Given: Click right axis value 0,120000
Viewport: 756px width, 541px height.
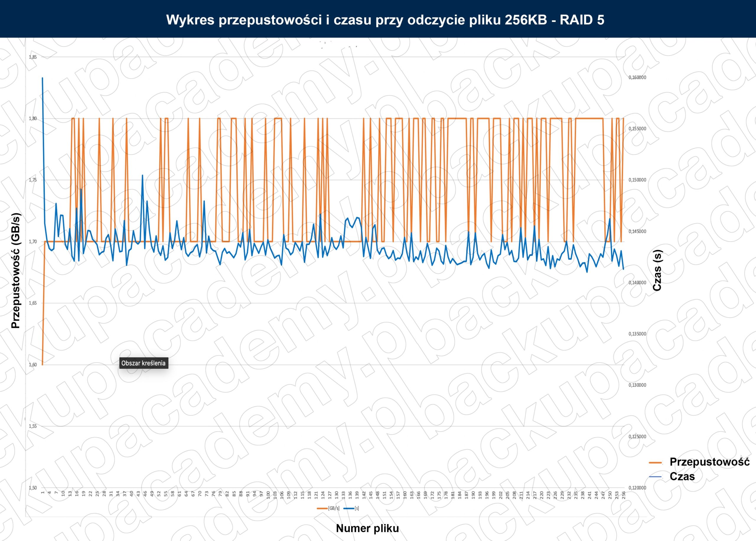Looking at the screenshot, I should coord(638,488).
